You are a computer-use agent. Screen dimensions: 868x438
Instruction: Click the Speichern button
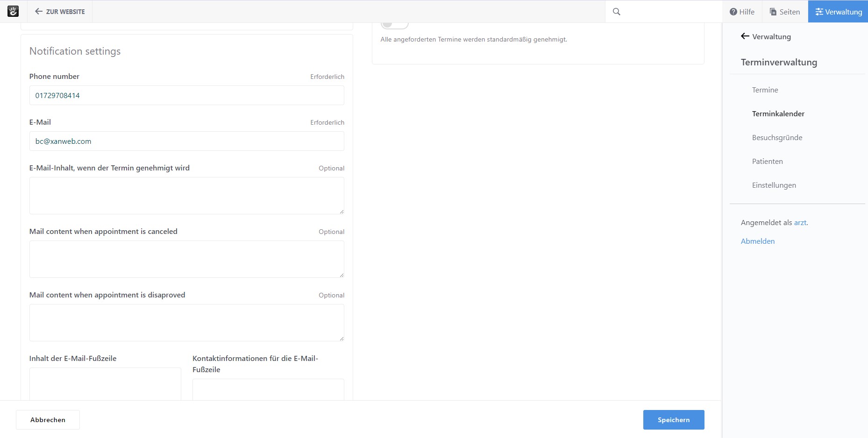tap(674, 420)
